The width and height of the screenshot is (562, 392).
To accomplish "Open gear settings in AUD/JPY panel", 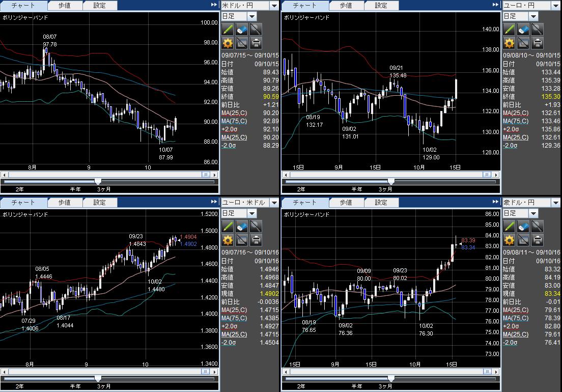I will coord(509,240).
